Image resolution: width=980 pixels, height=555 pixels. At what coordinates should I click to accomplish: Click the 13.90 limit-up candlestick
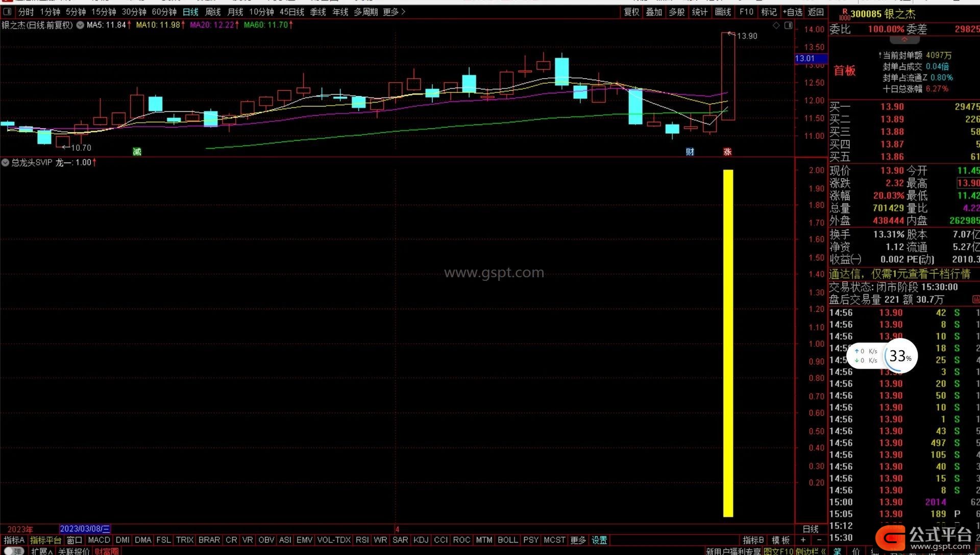click(728, 76)
